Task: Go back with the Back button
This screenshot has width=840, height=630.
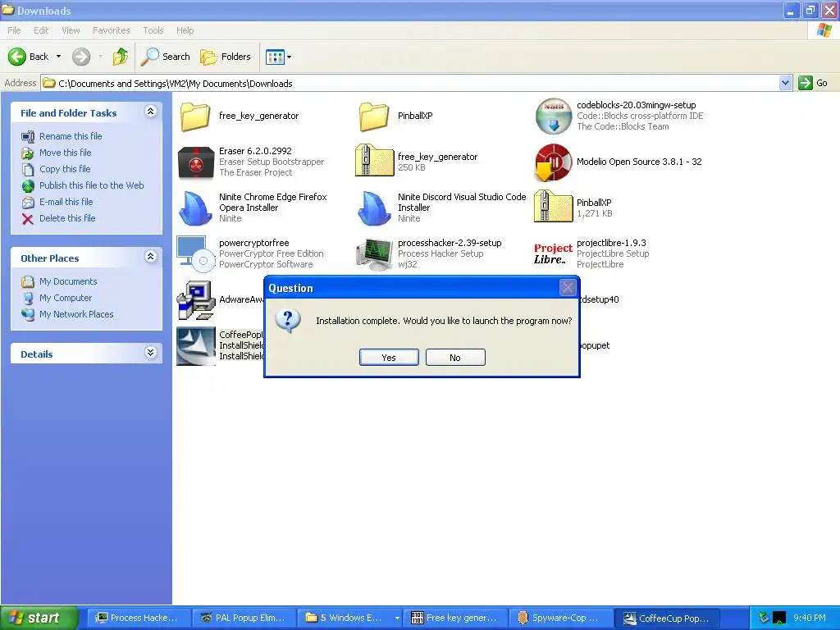Action: coord(29,57)
